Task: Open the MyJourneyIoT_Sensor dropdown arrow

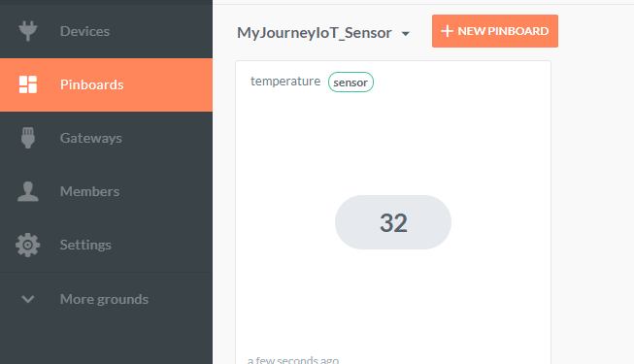Action: tap(406, 34)
